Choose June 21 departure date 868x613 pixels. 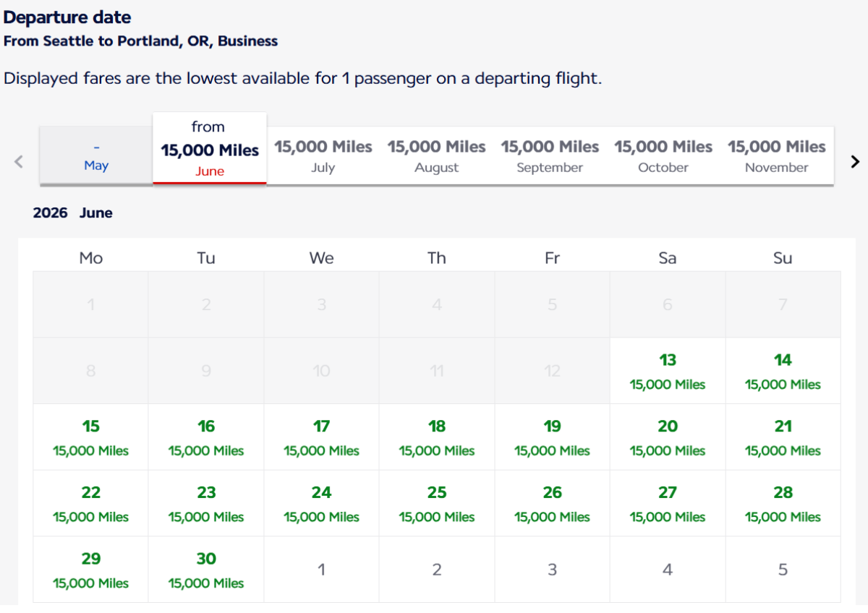tap(783, 437)
